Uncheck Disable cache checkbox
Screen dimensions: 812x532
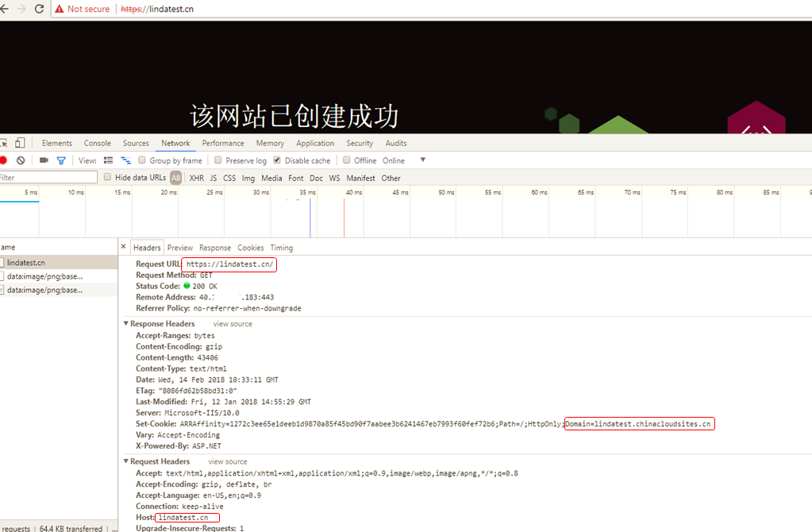[277, 160]
